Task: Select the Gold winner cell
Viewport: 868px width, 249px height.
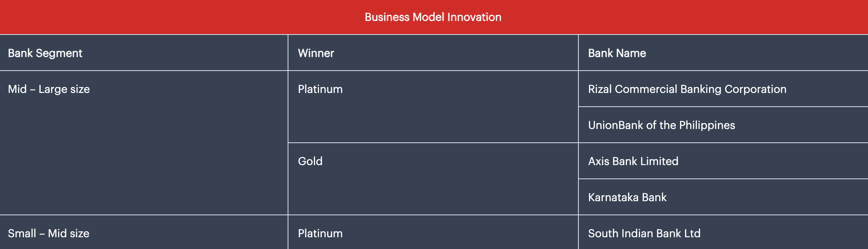Action: point(310,162)
